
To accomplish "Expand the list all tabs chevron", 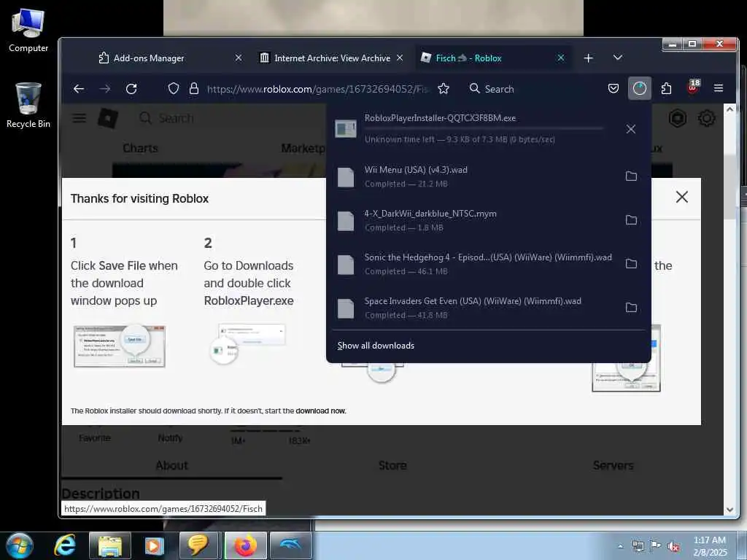I will 618,58.
